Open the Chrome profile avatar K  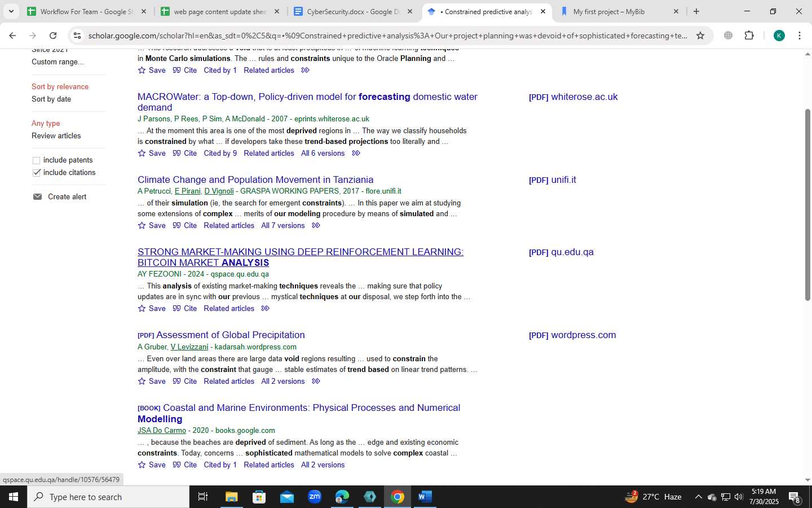click(x=779, y=36)
